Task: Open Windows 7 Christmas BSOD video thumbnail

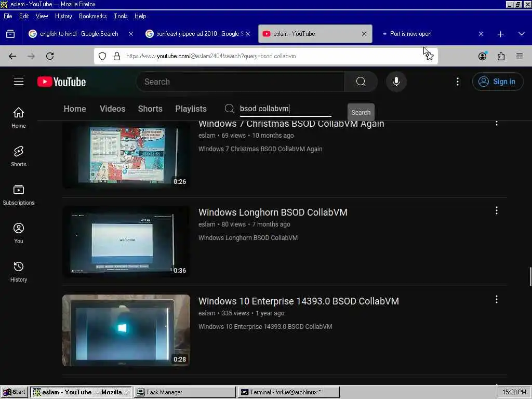Action: [126, 155]
